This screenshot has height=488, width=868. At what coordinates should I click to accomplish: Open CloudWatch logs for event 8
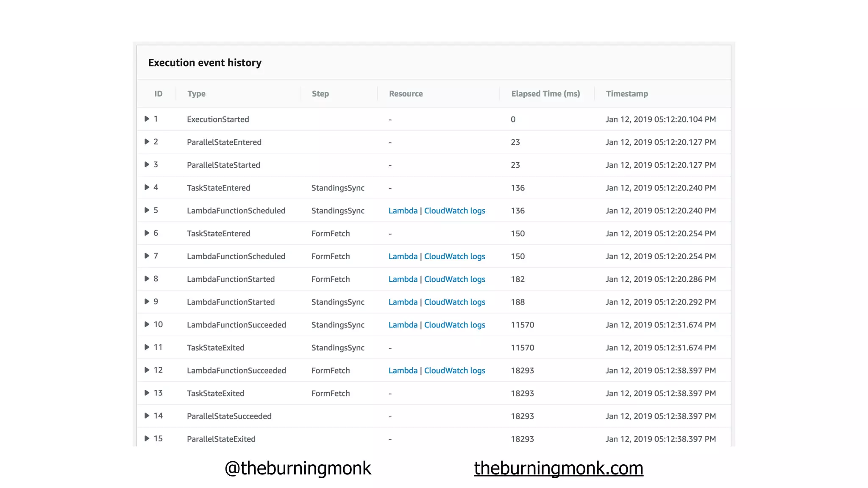(455, 279)
